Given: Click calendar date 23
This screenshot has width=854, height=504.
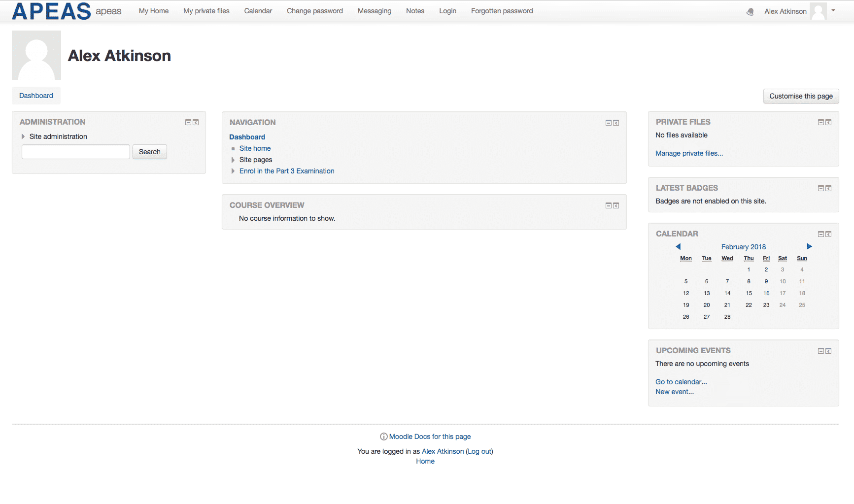Looking at the screenshot, I should (x=766, y=305).
